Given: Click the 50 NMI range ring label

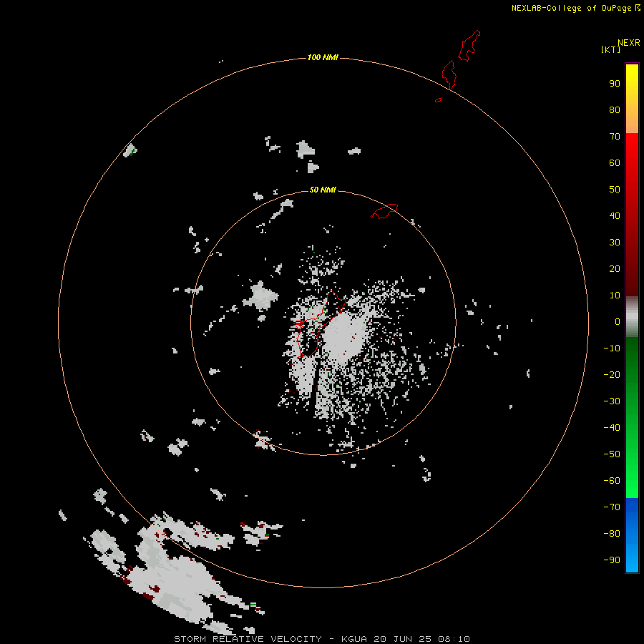Looking at the screenshot, I should click(323, 190).
